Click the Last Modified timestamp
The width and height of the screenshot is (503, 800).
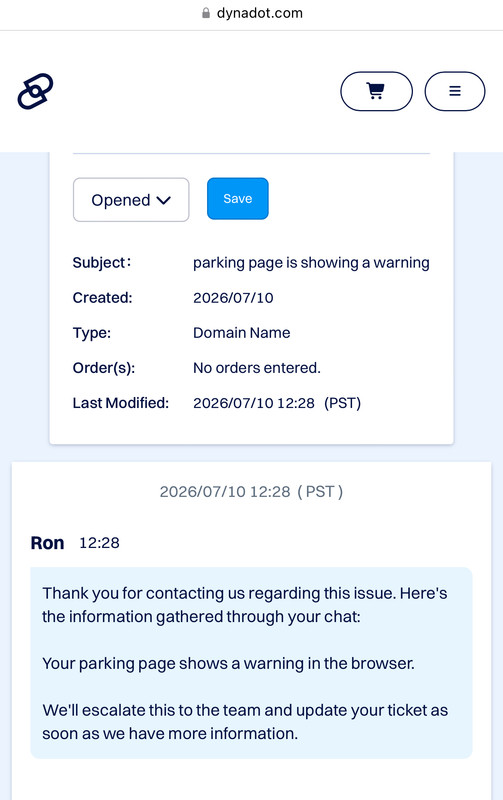277,403
